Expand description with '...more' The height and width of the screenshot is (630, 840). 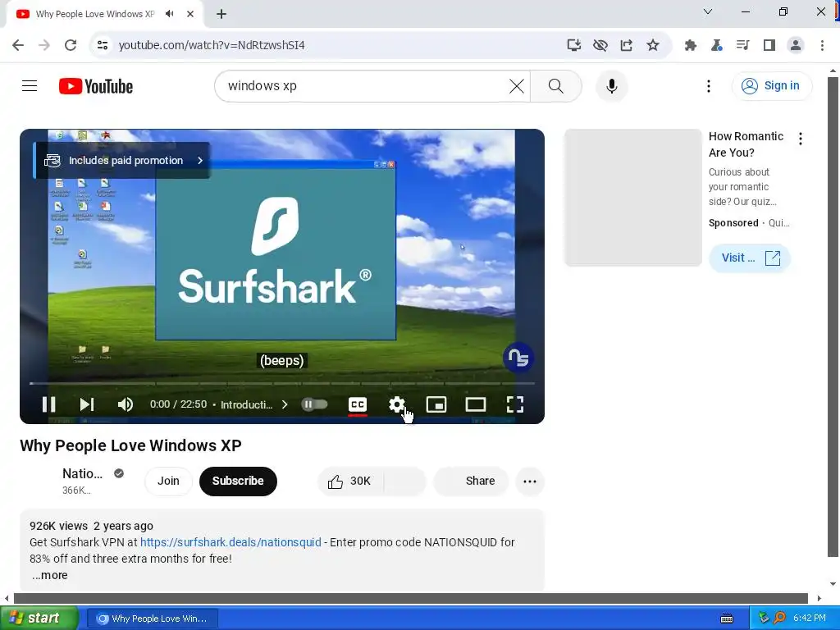[x=49, y=575]
